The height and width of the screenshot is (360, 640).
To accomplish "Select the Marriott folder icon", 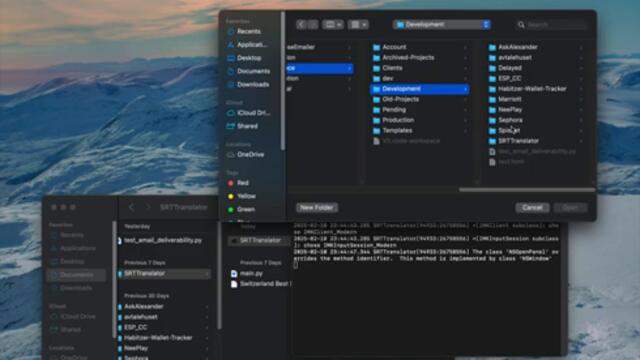I will (492, 100).
